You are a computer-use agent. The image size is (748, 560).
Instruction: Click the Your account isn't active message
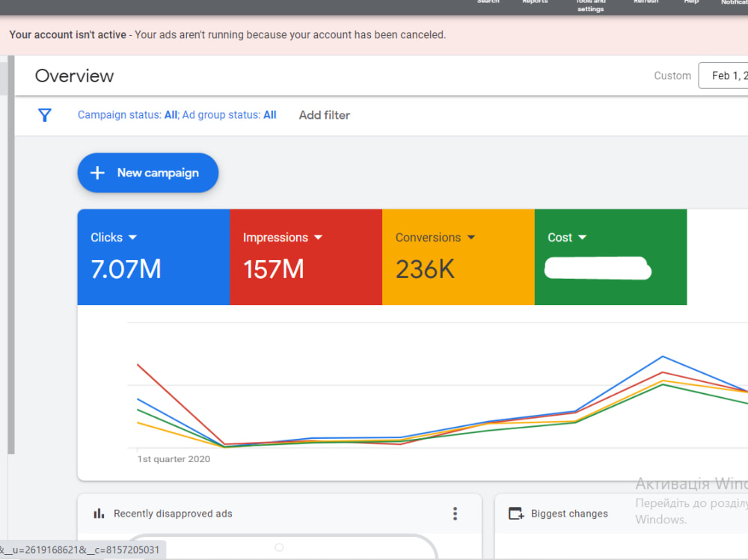point(227,35)
